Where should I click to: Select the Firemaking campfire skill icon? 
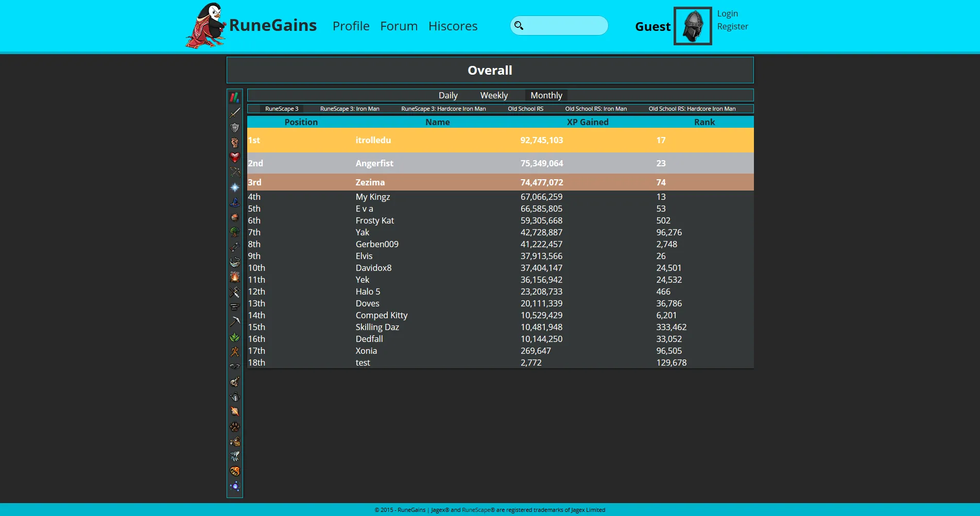pos(235,277)
